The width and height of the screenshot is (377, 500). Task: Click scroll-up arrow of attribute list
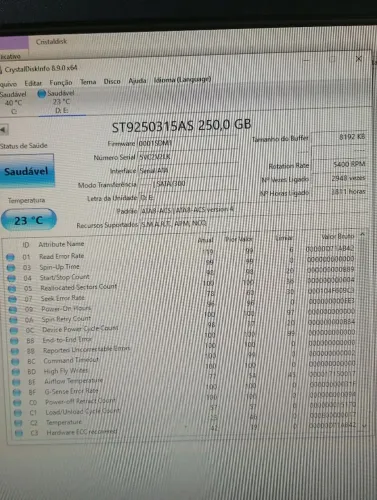(x=362, y=235)
